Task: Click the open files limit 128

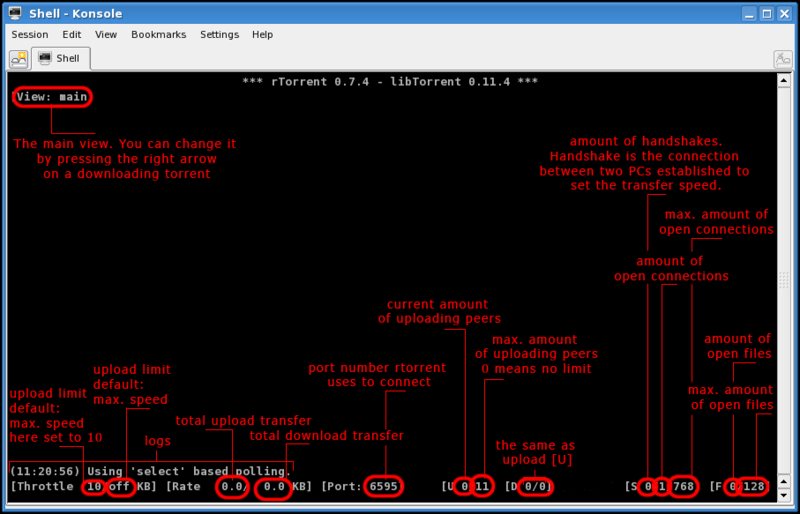Action: [x=754, y=486]
